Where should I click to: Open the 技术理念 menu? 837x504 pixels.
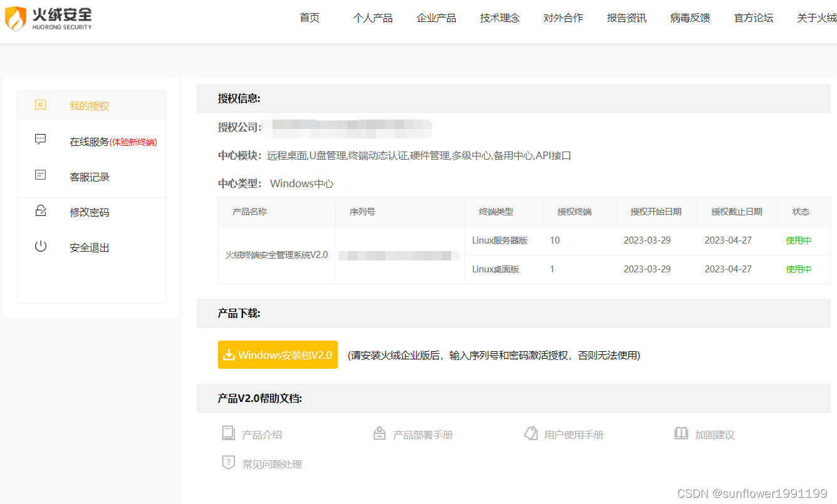click(500, 18)
